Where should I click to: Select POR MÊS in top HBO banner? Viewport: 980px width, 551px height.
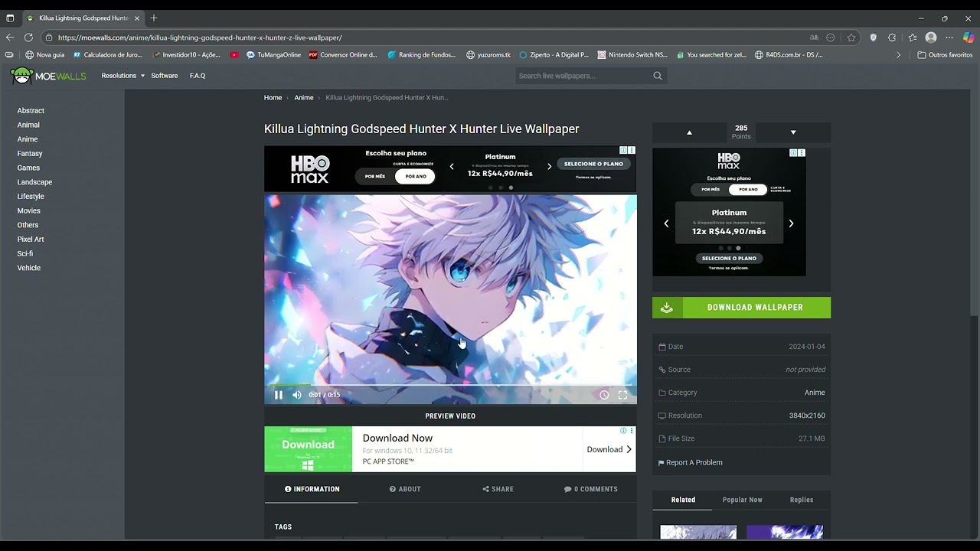375,176
